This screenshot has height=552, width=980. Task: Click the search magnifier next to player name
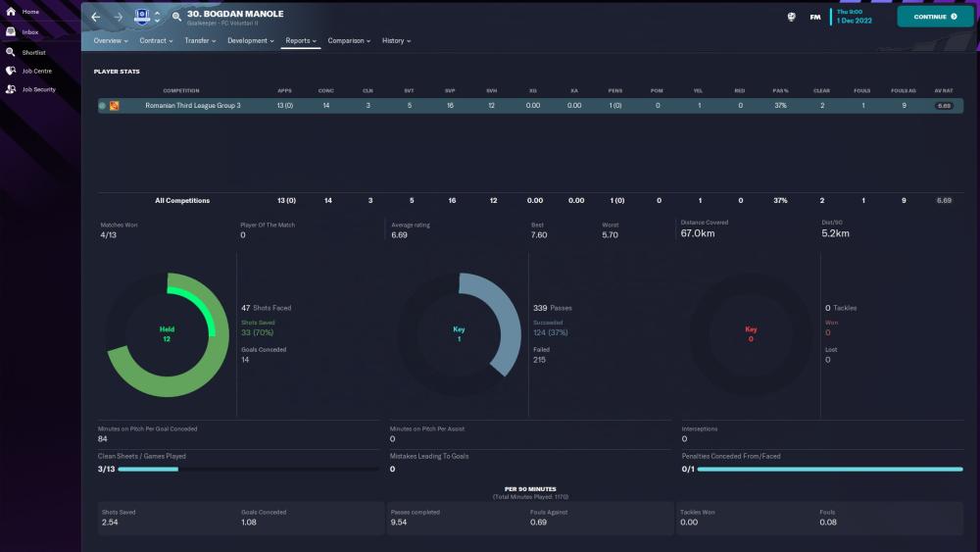click(x=176, y=17)
